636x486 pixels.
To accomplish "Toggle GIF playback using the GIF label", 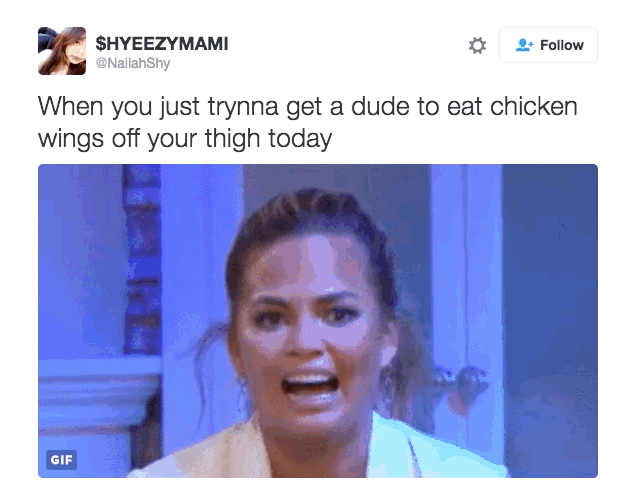I will (62, 460).
